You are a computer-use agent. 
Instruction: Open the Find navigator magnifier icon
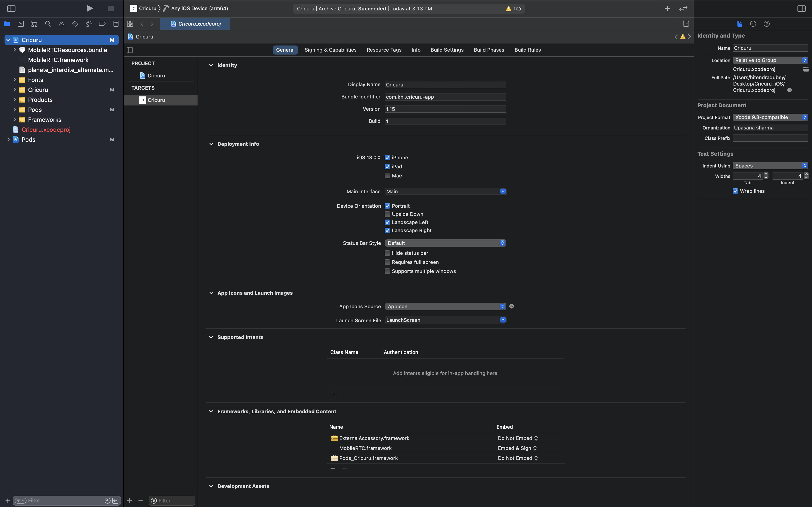click(x=48, y=24)
